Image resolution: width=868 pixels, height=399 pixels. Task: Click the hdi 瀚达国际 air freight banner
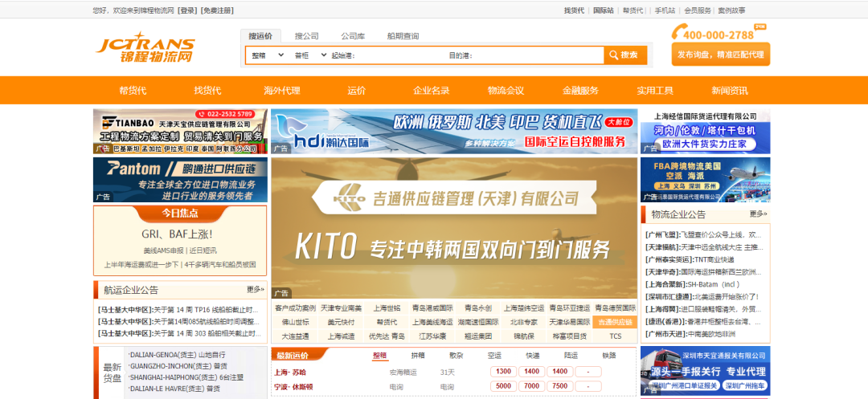point(454,131)
